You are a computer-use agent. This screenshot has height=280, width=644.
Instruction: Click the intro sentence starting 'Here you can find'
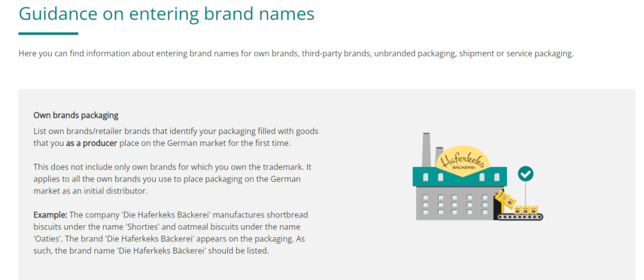coord(296,54)
